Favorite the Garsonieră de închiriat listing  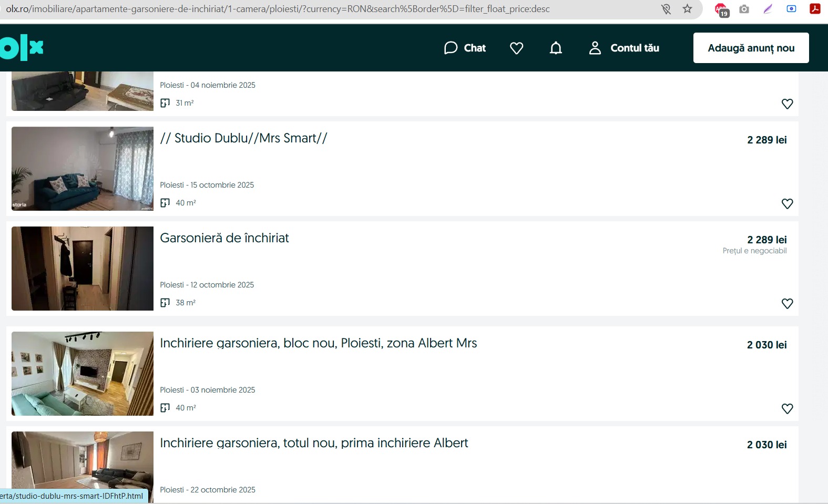pos(787,304)
